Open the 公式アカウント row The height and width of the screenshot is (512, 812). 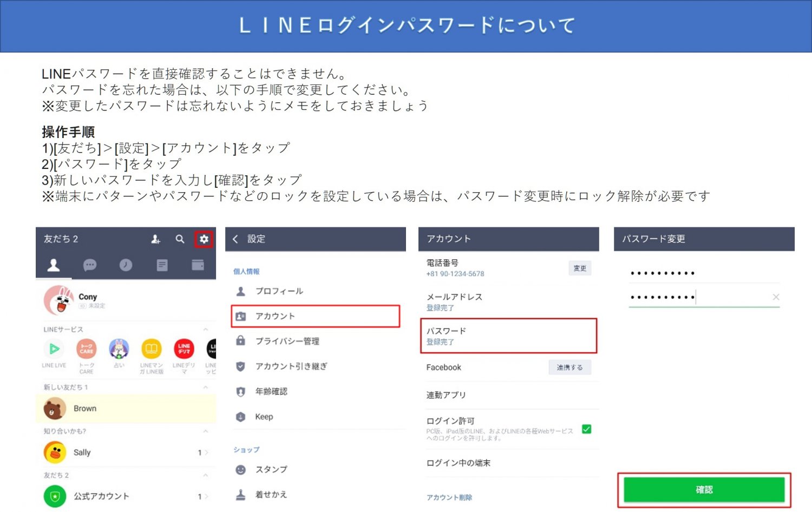pos(126,496)
